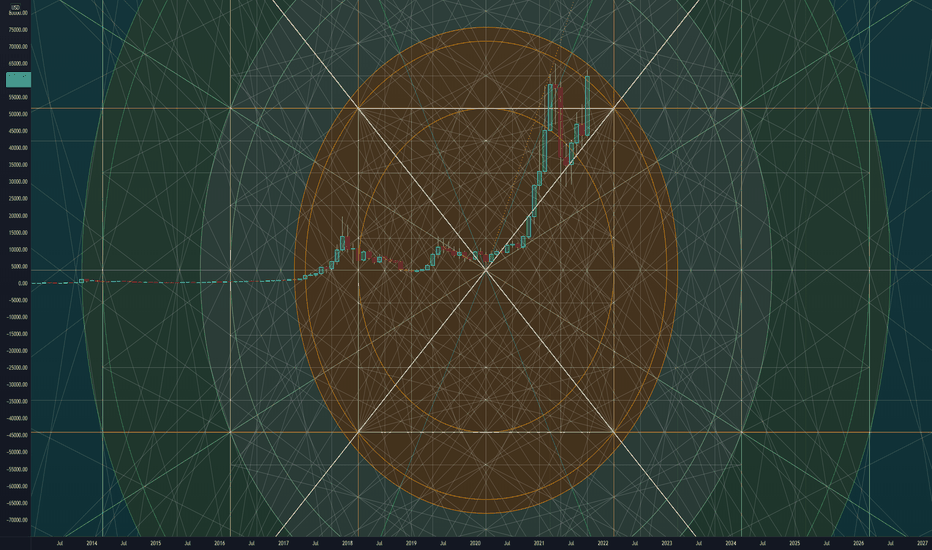932x550 pixels.
Task: Click the 2019 label on the time axis
Action: pyautogui.click(x=411, y=543)
